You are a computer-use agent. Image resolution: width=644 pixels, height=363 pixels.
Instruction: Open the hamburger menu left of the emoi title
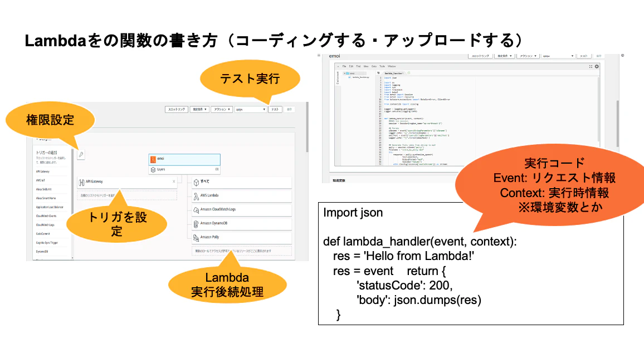coord(319,56)
